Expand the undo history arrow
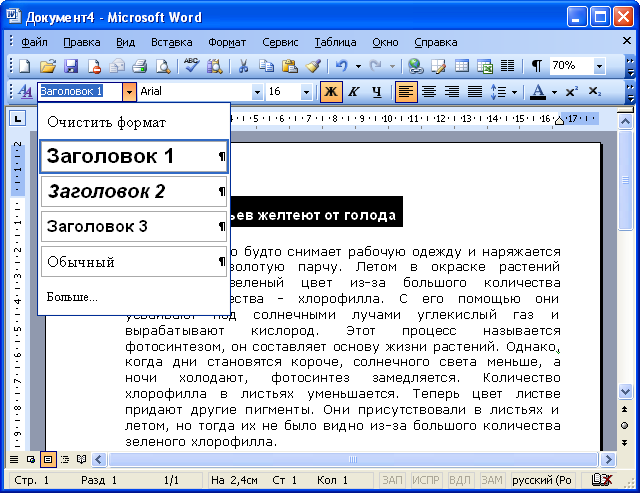The height and width of the screenshot is (493, 640). point(358,66)
